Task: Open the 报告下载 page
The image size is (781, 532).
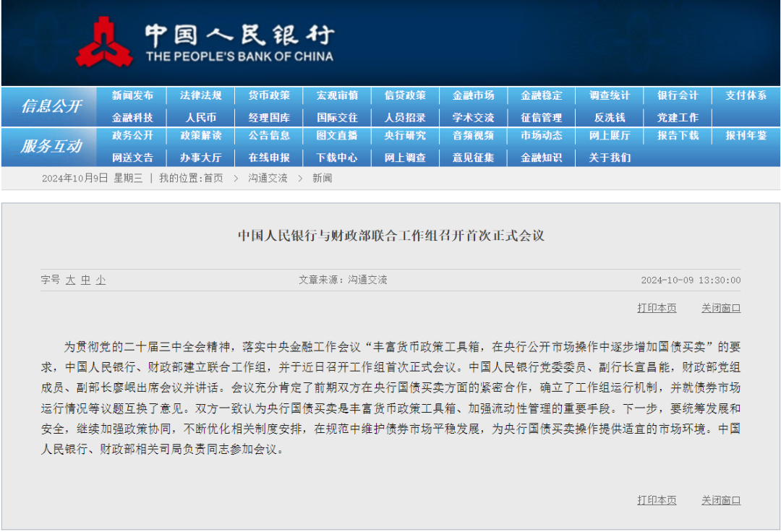Action: tap(678, 135)
